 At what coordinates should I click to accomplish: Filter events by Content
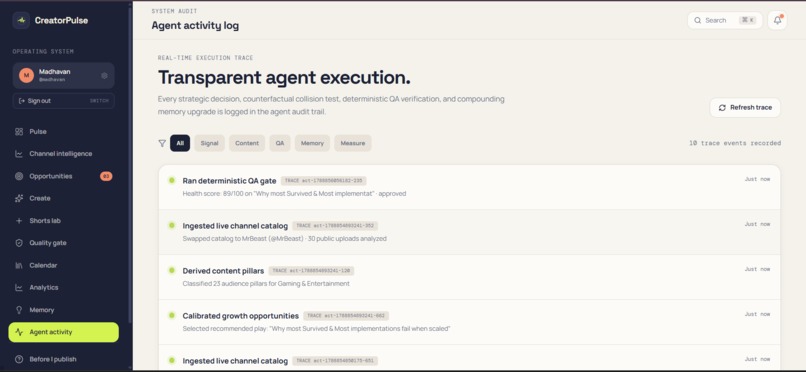tap(247, 143)
